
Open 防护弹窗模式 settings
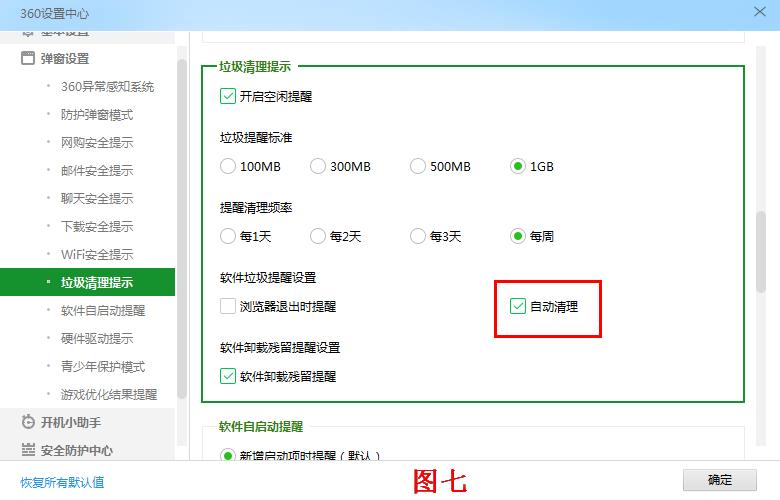coord(97,115)
